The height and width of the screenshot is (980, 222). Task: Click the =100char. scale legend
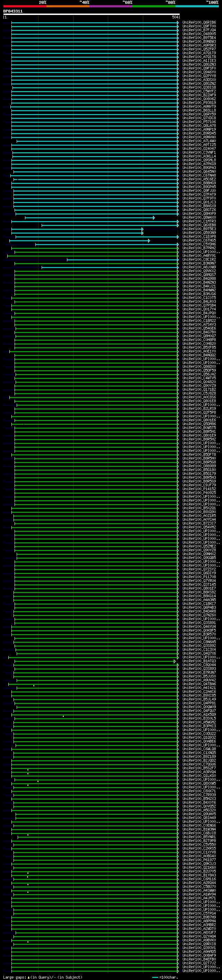pyautogui.click(x=165, y=977)
